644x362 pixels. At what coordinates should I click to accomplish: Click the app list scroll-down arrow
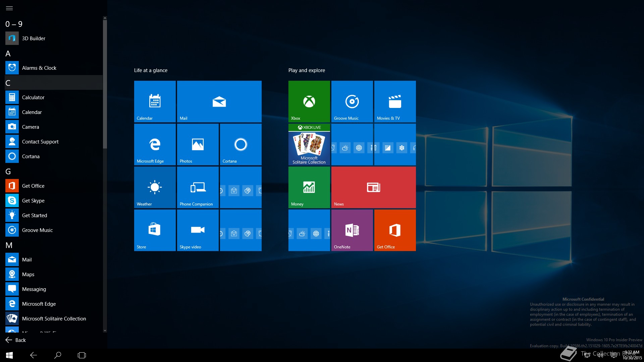point(105,330)
